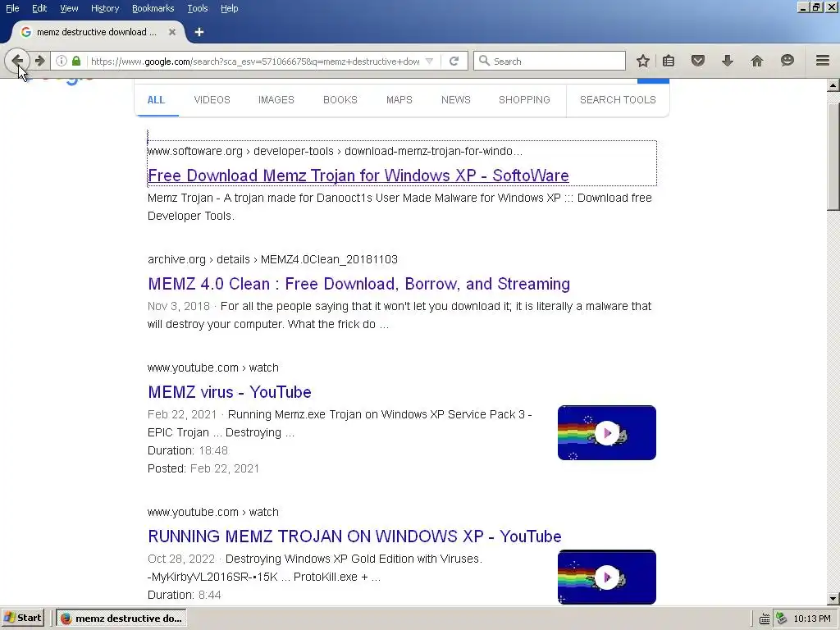This screenshot has width=840, height=630.
Task: Open a new tab with the plus button
Action: pos(199,32)
